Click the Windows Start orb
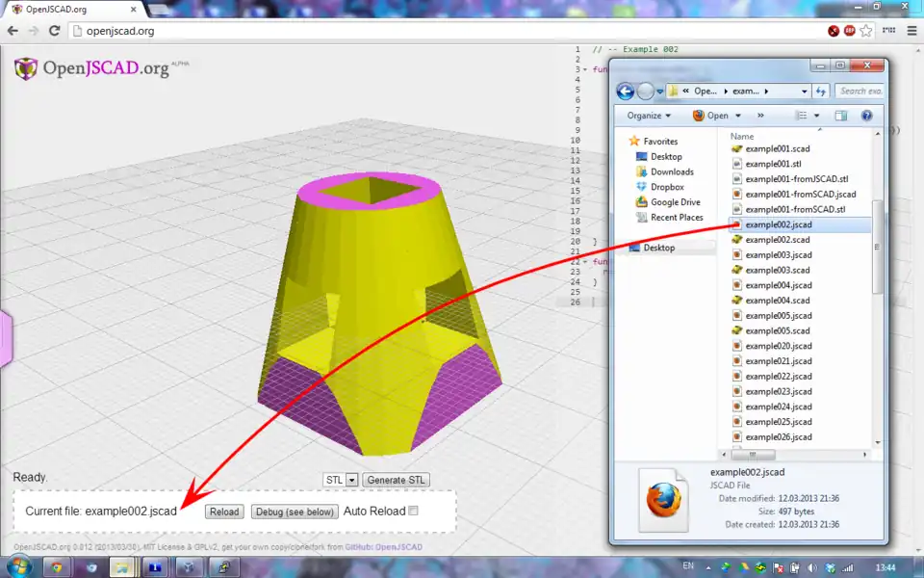The height and width of the screenshot is (578, 924). pos(18,566)
